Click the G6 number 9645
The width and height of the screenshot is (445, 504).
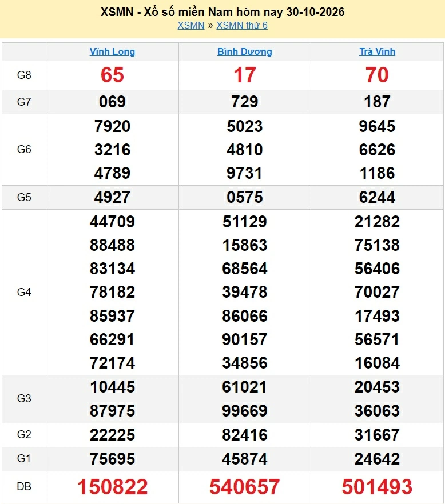[377, 126]
